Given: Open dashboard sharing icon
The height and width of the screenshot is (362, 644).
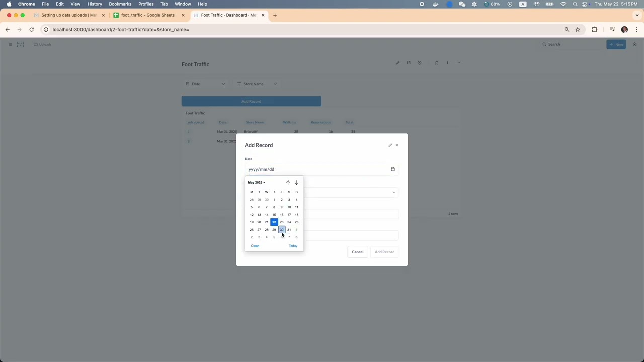Looking at the screenshot, I should (409, 63).
